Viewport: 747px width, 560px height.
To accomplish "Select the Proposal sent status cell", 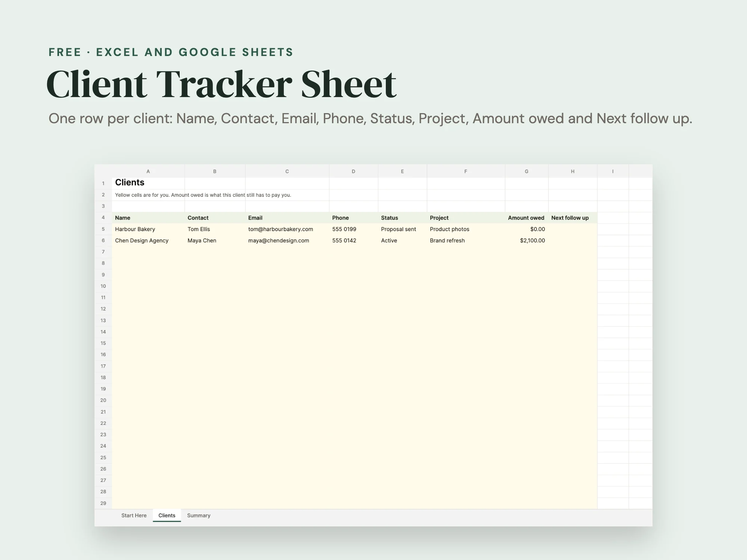I will pyautogui.click(x=402, y=229).
